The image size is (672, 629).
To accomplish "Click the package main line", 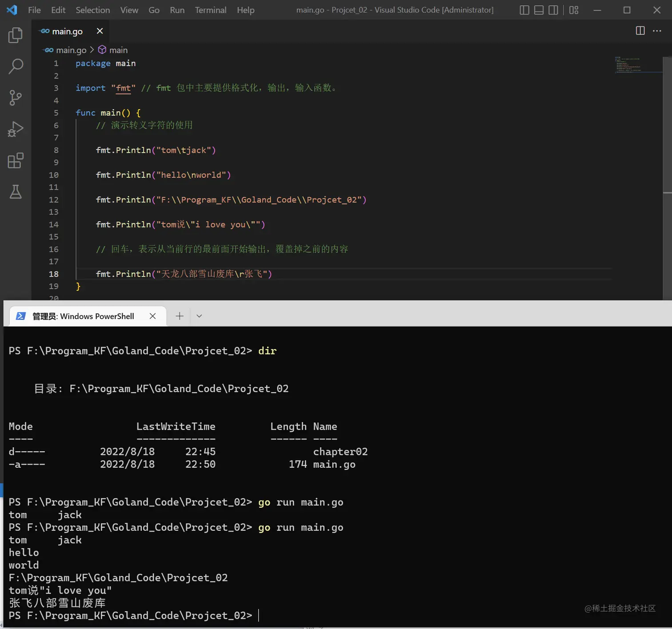I will pyautogui.click(x=105, y=63).
